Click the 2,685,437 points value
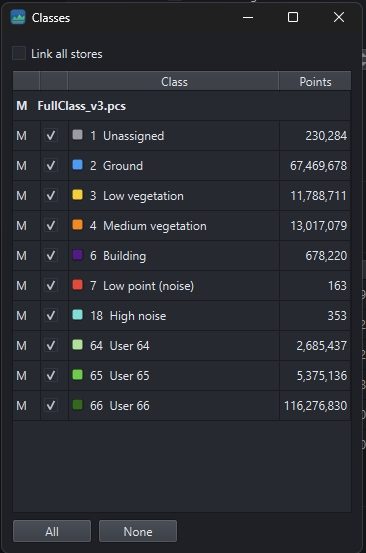366x553 pixels. [x=322, y=346]
